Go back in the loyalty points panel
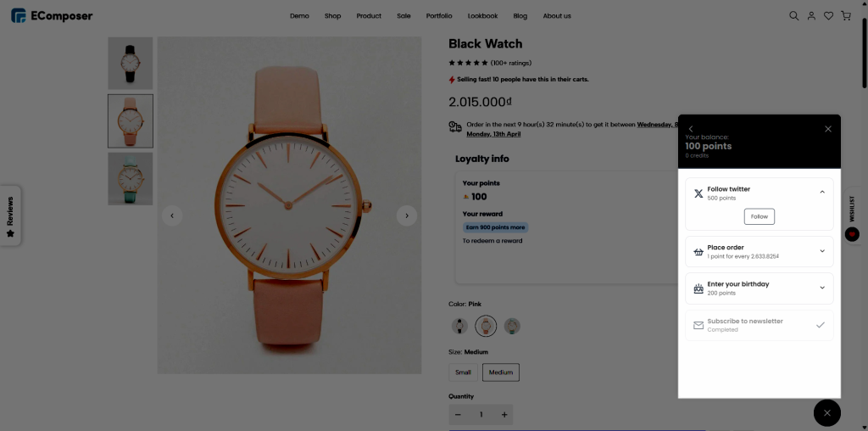868x431 pixels. point(691,129)
